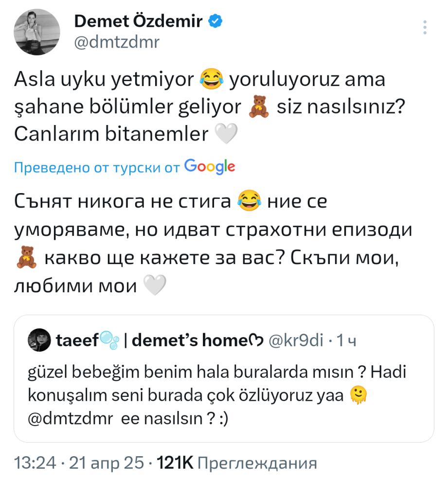Click Demet Özdemir's profile avatar
This screenshot has height=482, width=448.
click(37, 32)
